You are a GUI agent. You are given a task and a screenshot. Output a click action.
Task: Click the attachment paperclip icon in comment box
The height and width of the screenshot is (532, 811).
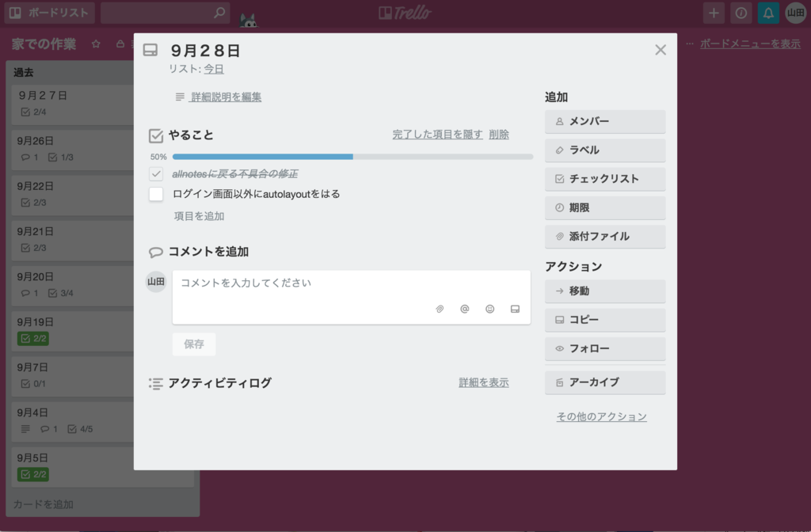click(440, 310)
